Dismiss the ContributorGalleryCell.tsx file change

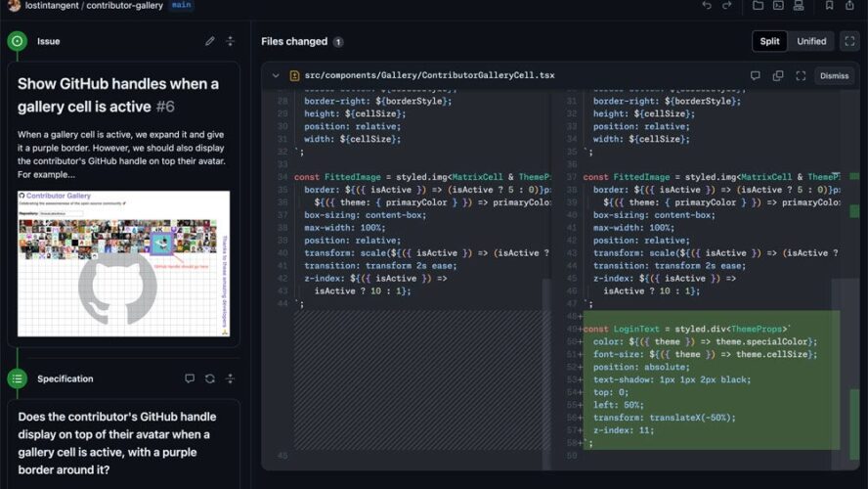[834, 76]
